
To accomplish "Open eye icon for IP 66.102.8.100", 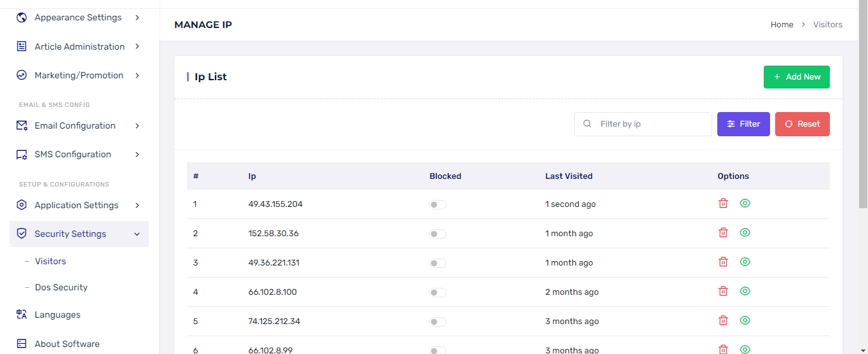I will pos(745,291).
